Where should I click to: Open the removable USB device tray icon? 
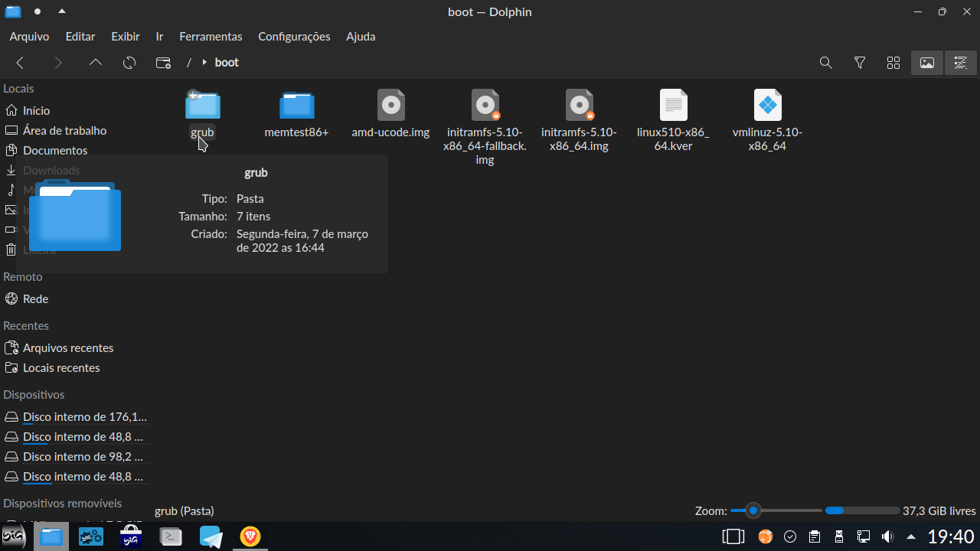[839, 536]
